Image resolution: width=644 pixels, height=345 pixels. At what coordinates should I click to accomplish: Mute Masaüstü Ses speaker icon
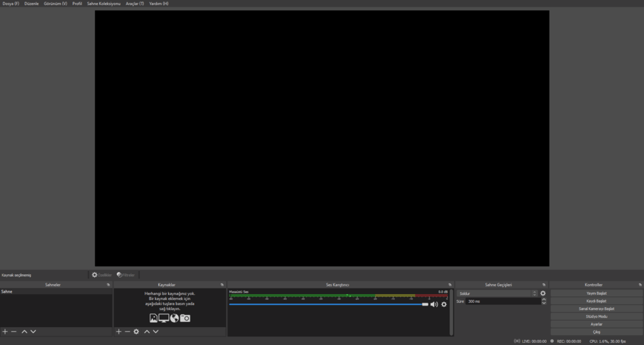click(434, 304)
